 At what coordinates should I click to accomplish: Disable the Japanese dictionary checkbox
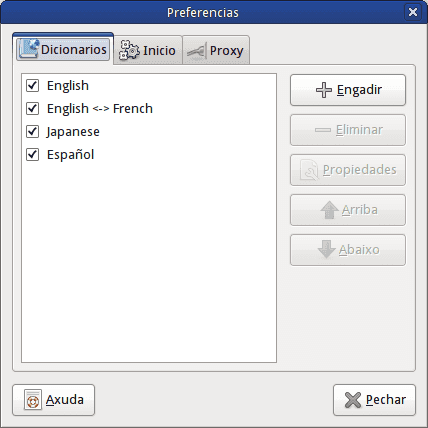point(32,131)
